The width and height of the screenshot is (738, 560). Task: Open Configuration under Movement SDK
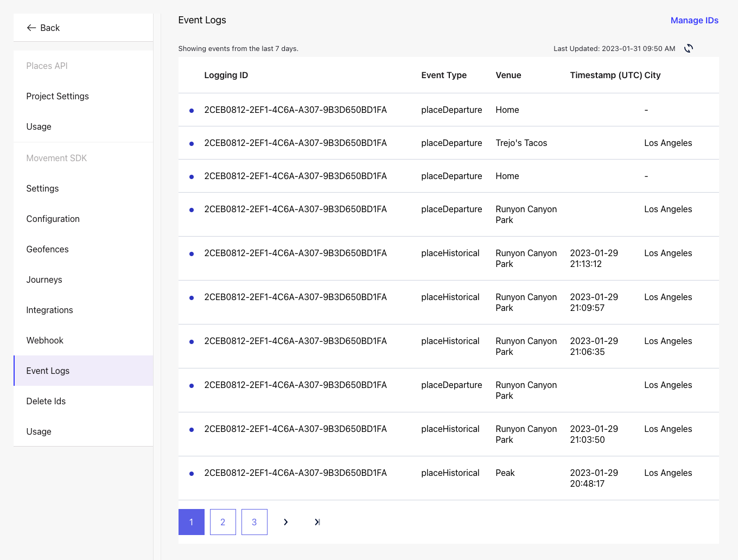pos(53,219)
